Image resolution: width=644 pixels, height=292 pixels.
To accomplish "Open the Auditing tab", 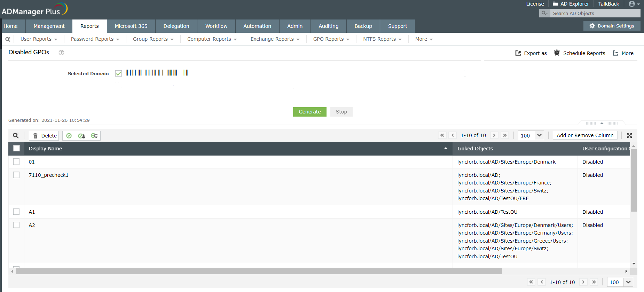I will 328,26.
